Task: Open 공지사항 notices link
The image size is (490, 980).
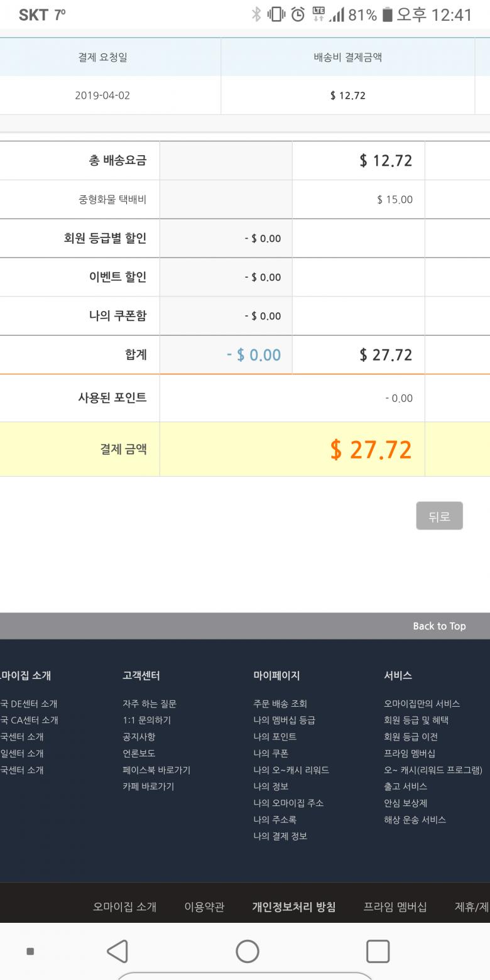Action: click(139, 736)
